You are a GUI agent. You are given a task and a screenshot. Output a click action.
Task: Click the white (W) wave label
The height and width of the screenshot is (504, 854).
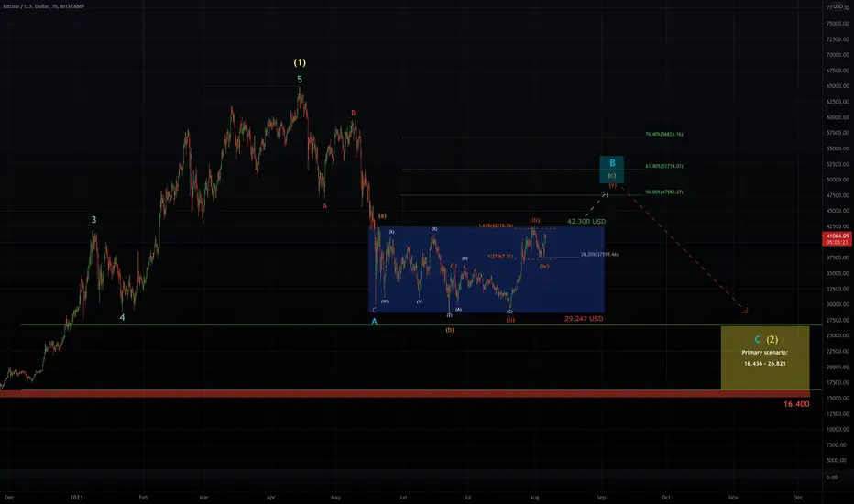pyautogui.click(x=385, y=301)
